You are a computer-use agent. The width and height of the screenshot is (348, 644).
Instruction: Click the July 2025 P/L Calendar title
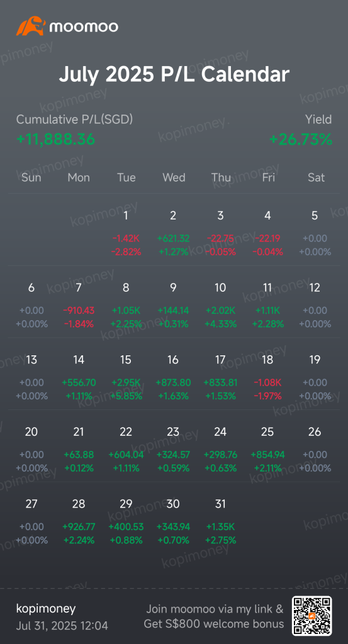tap(174, 75)
